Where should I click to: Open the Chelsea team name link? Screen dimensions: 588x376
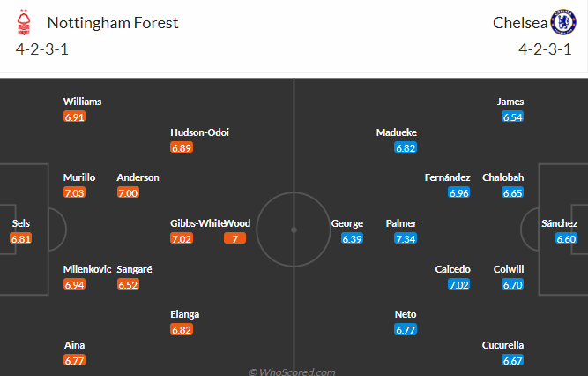520,23
